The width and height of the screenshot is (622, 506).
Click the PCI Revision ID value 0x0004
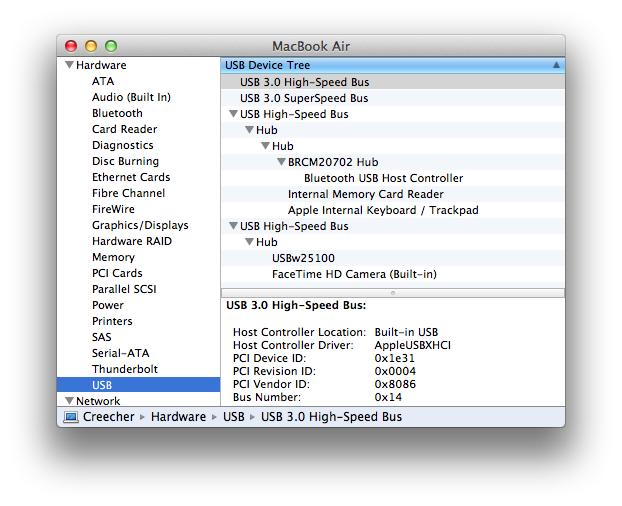click(x=395, y=371)
